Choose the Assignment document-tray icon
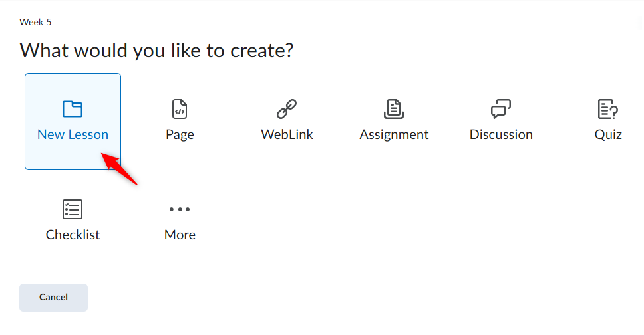 (x=394, y=109)
